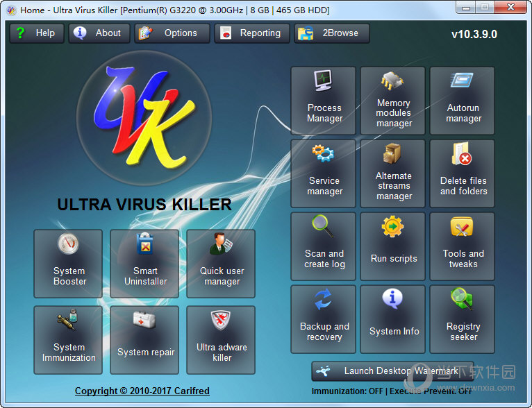Image resolution: width=532 pixels, height=408 pixels.
Task: Launch Backup and recovery
Action: click(324, 319)
